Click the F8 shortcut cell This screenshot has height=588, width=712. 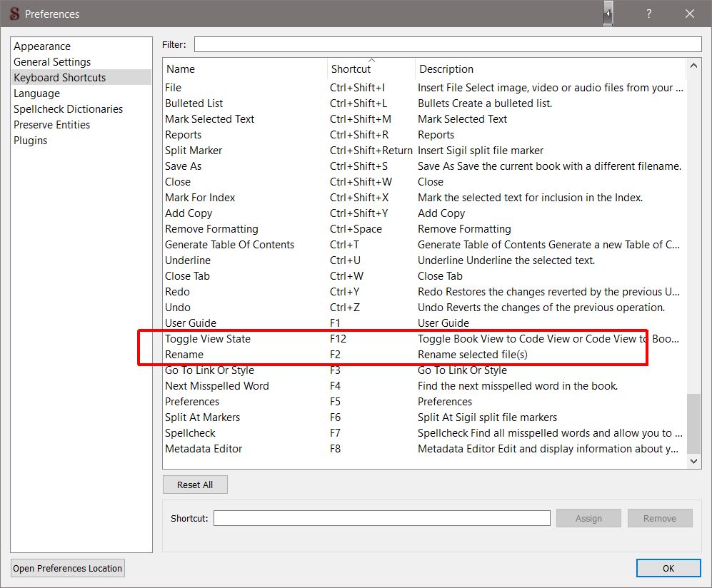tap(335, 449)
